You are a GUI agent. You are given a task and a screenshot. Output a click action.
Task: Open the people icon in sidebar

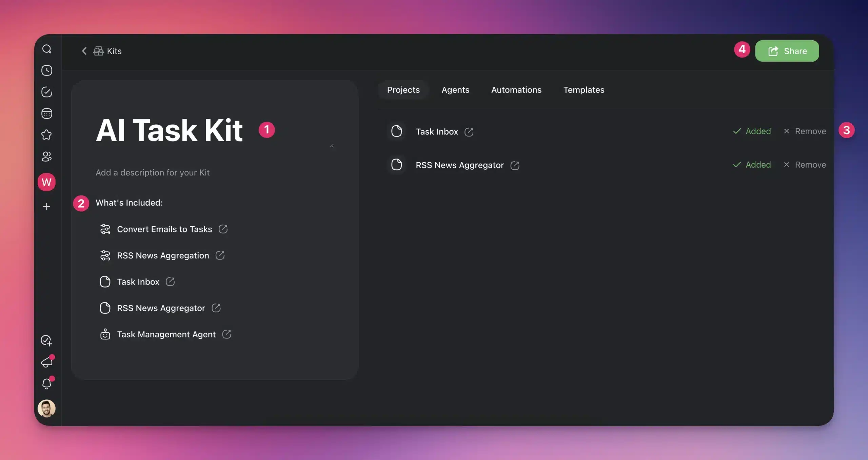point(47,156)
